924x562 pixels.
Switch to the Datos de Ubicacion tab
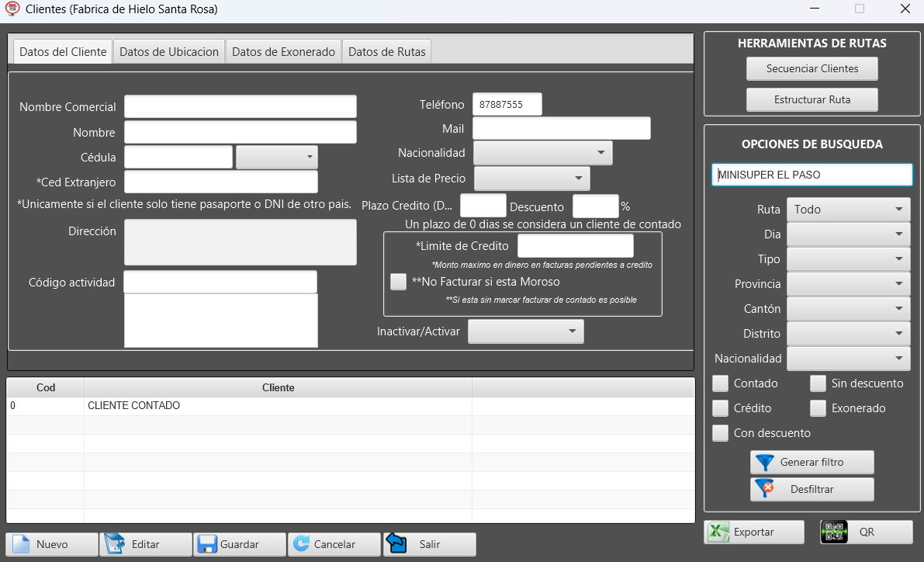[x=169, y=52]
